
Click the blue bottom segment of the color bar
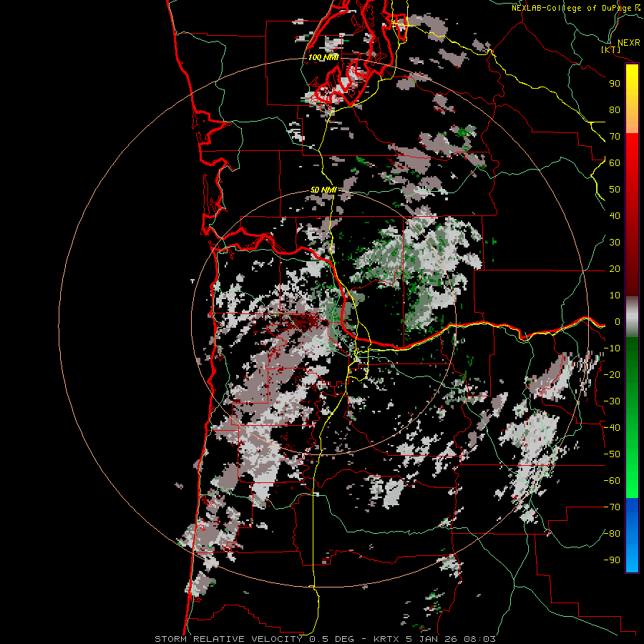[632, 535]
